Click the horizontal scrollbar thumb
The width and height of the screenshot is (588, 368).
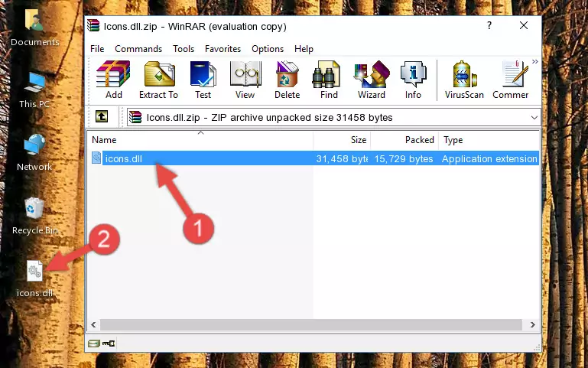click(x=311, y=325)
